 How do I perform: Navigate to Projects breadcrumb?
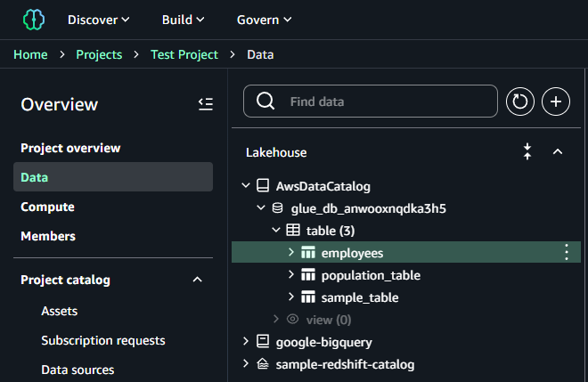[99, 54]
